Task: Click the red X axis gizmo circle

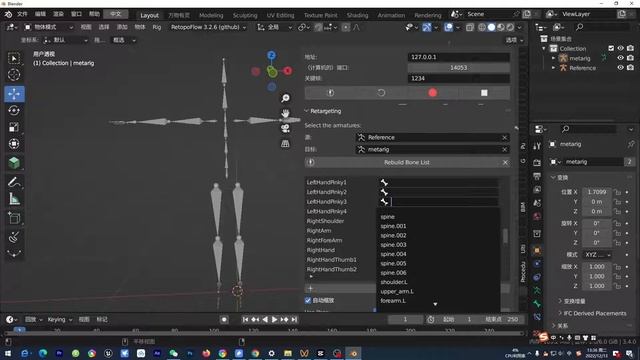Action: 288,71
